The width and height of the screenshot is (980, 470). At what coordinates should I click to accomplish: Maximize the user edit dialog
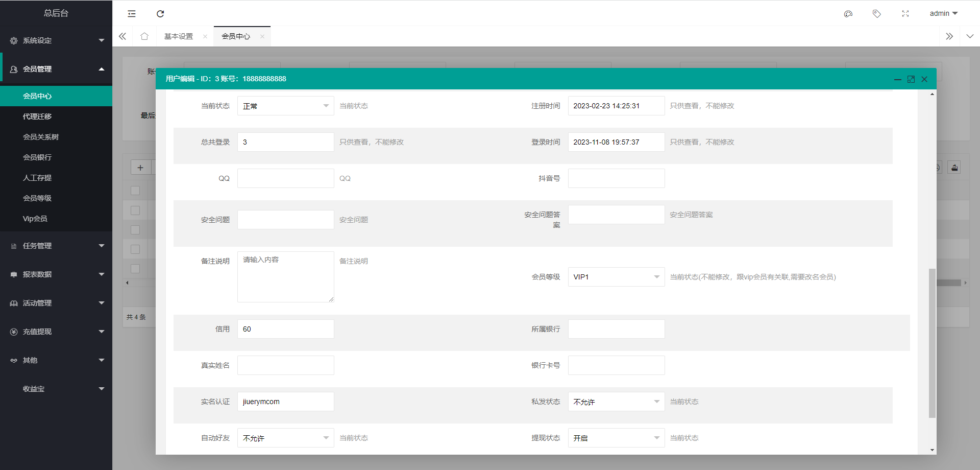point(911,79)
